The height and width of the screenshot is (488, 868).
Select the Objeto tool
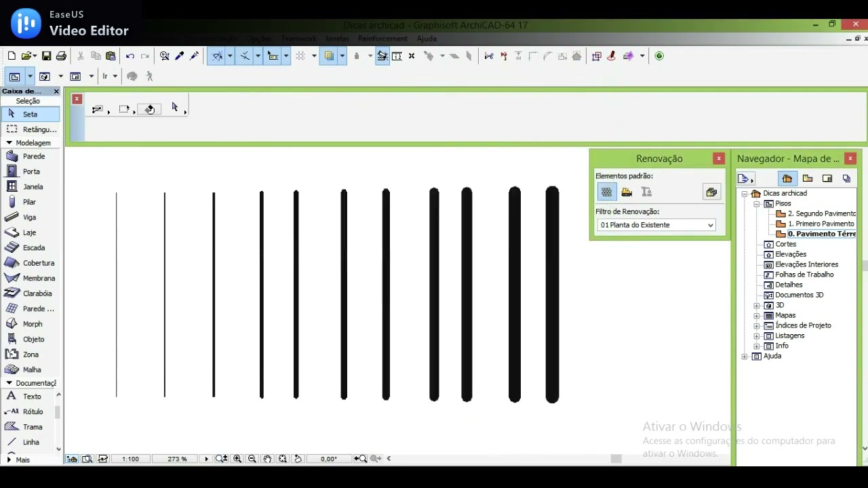pos(30,339)
